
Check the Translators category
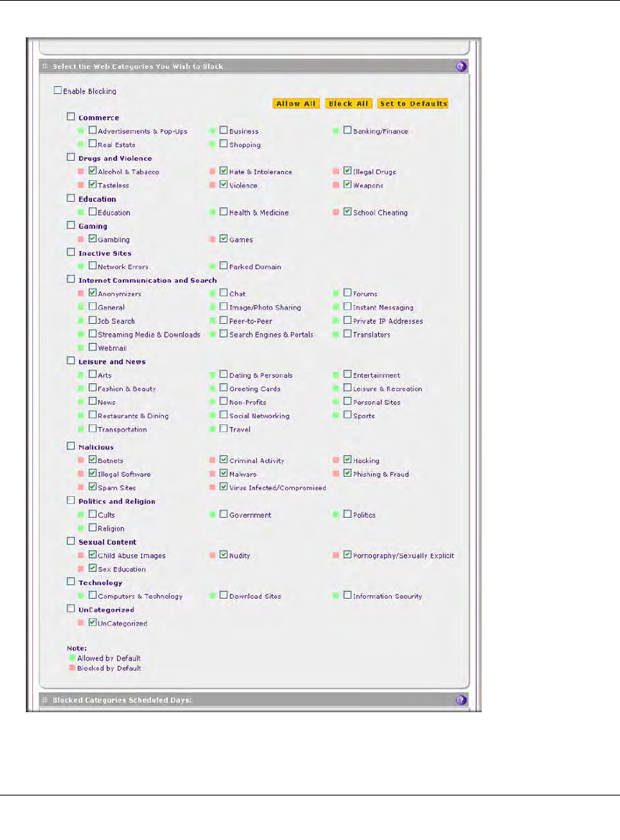tap(347, 333)
